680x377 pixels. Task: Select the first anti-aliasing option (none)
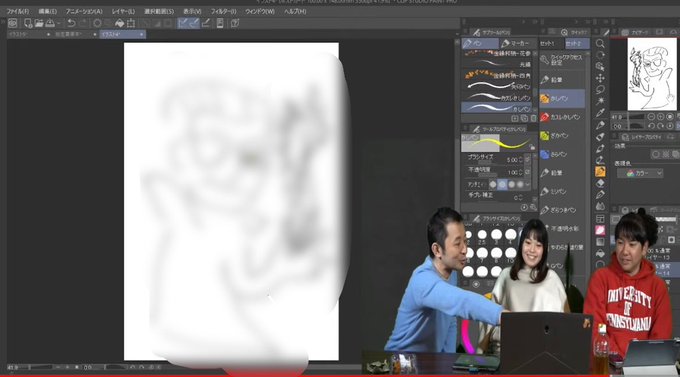[x=493, y=184]
